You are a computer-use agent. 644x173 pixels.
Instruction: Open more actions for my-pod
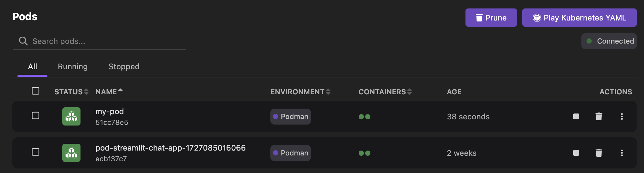(x=622, y=116)
